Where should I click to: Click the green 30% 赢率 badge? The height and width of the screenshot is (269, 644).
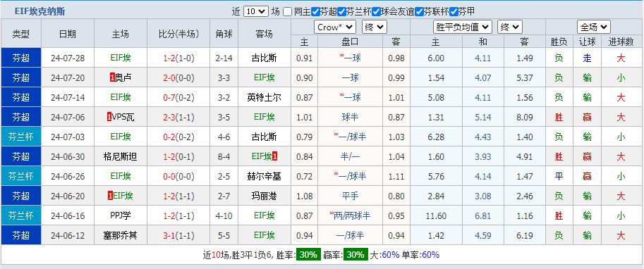click(x=355, y=255)
